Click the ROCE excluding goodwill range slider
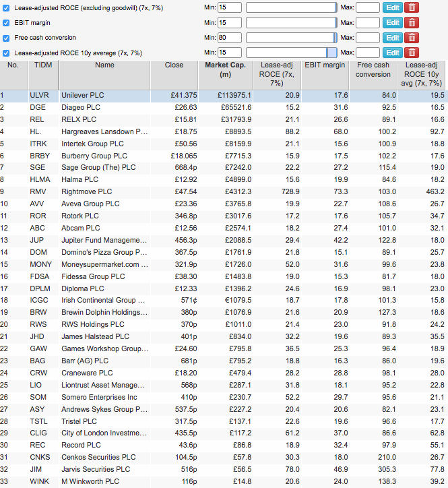448x488 pixels. click(x=292, y=7)
